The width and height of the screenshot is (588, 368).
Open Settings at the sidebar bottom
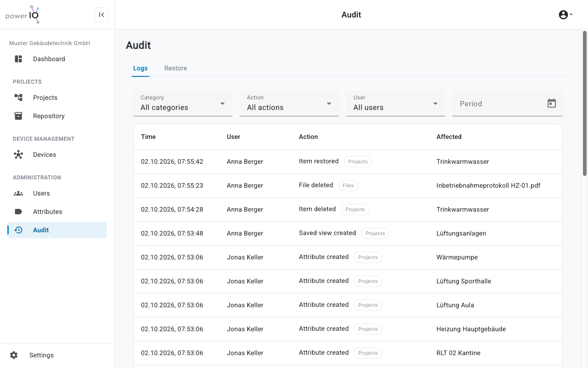click(57, 355)
